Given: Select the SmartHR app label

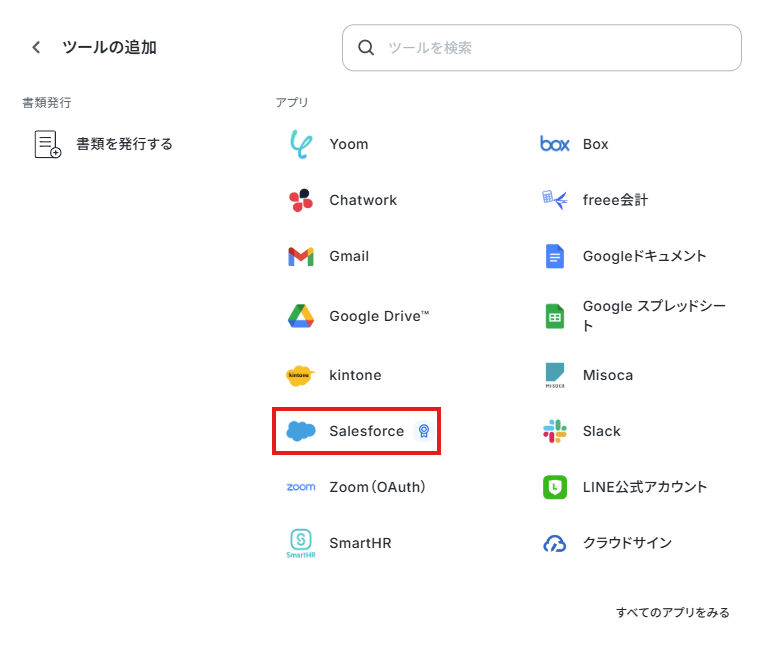Looking at the screenshot, I should click(x=360, y=543).
